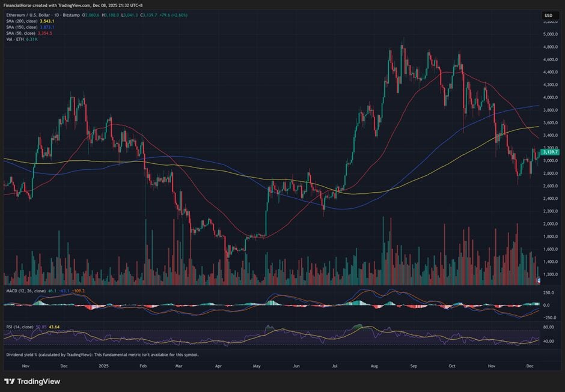
Task: Select the SMA (150, close) indicator legend
Action: pos(22,28)
